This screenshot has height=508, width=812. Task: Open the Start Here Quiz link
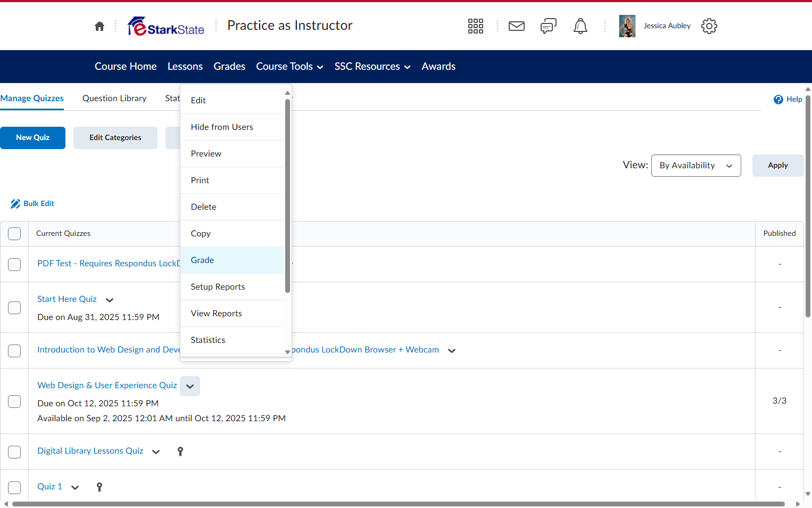click(x=67, y=299)
